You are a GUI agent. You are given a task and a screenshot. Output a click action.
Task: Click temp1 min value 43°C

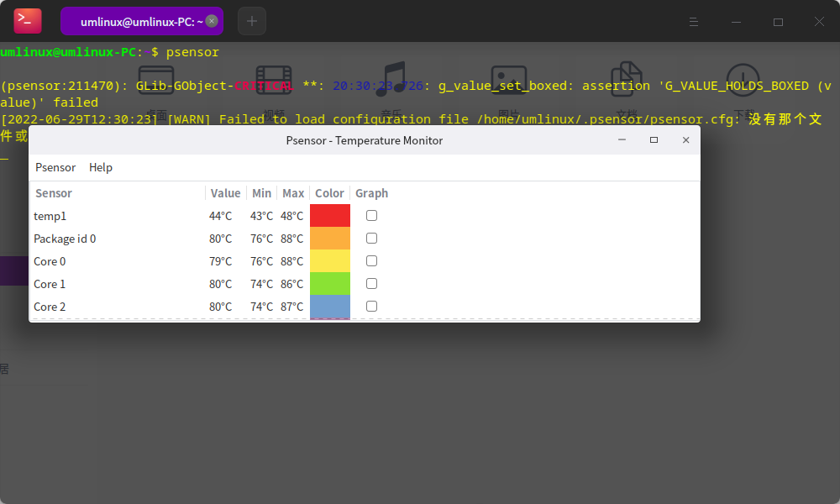[x=261, y=216]
